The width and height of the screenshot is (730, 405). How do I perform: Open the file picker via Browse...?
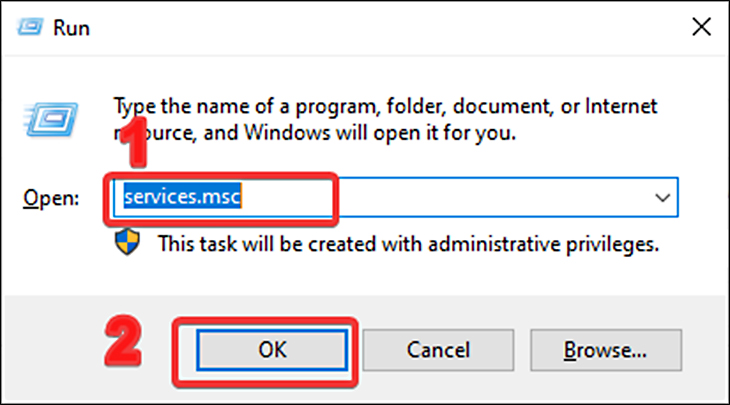[605, 350]
